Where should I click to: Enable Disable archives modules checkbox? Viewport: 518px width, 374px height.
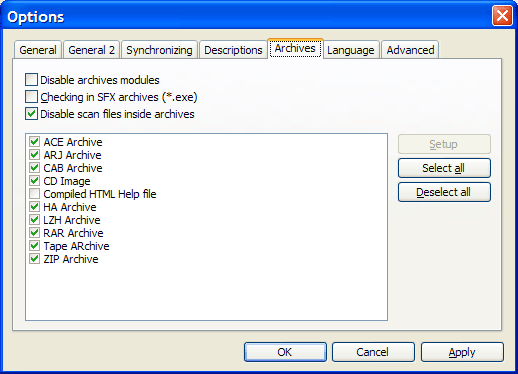[x=31, y=80]
